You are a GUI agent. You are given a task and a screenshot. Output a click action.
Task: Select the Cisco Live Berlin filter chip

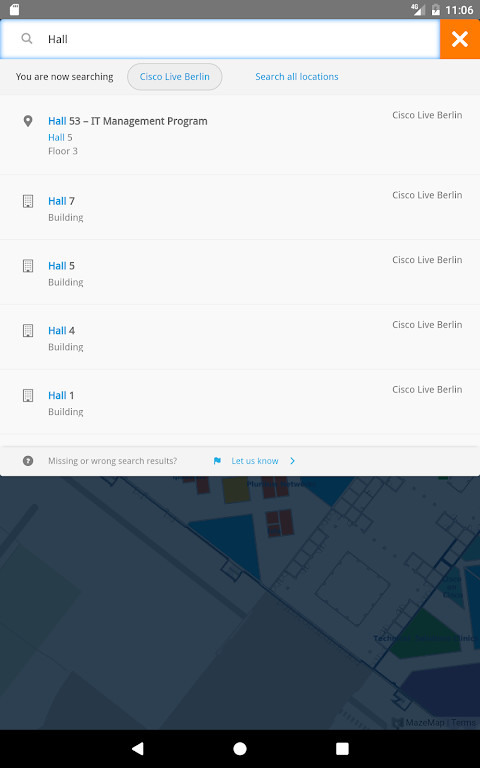pos(174,76)
